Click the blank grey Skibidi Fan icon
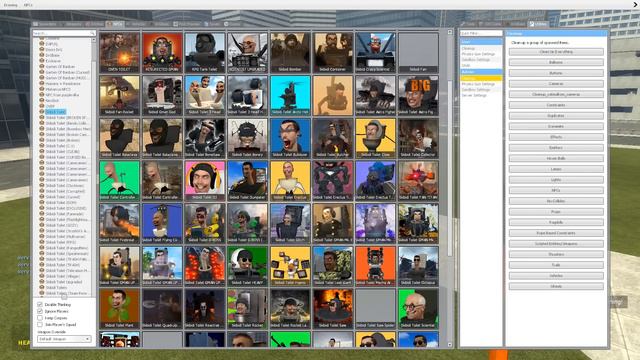This screenshot has width=640, height=360. click(418, 53)
